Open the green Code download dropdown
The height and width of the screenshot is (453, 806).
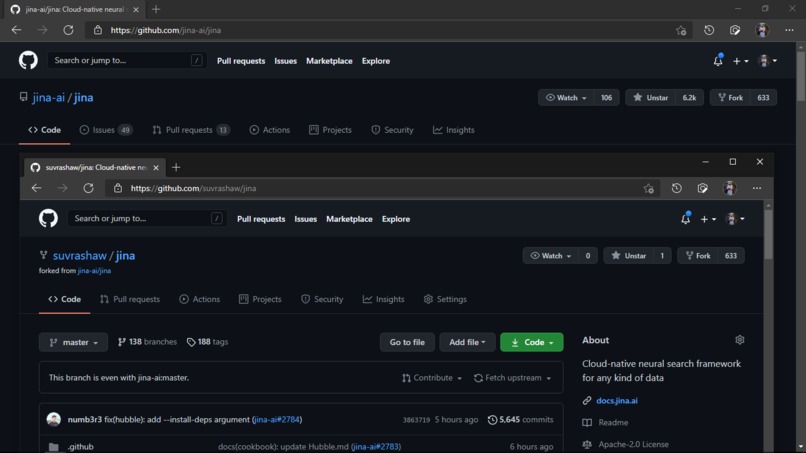click(532, 342)
